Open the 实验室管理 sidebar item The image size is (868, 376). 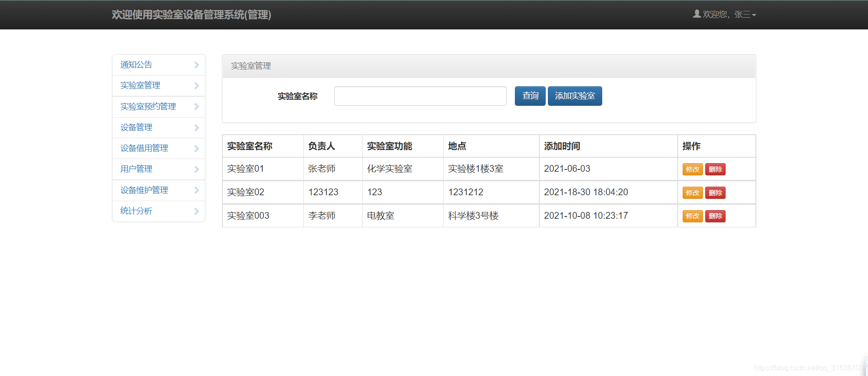point(159,86)
